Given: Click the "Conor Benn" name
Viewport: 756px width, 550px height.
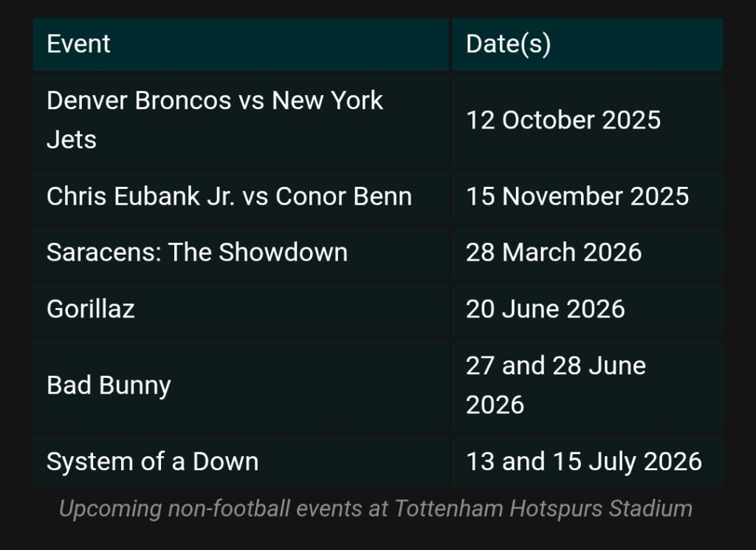Looking at the screenshot, I should coord(343,196).
